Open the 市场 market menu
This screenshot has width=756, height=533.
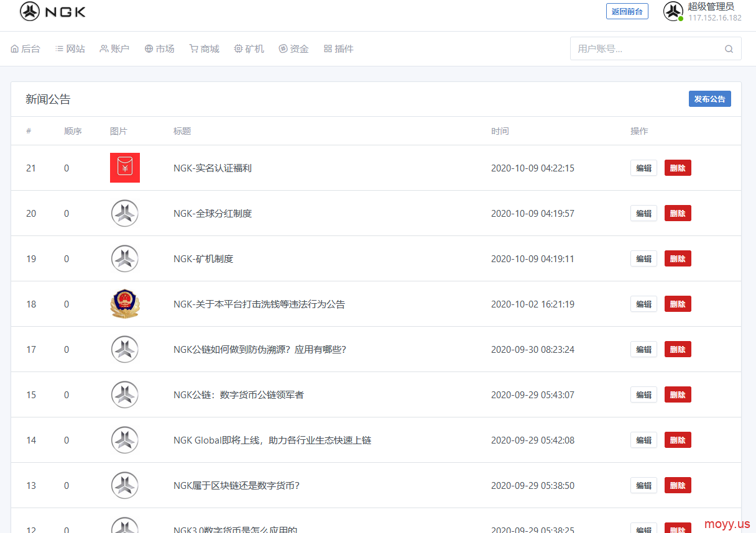coord(160,48)
